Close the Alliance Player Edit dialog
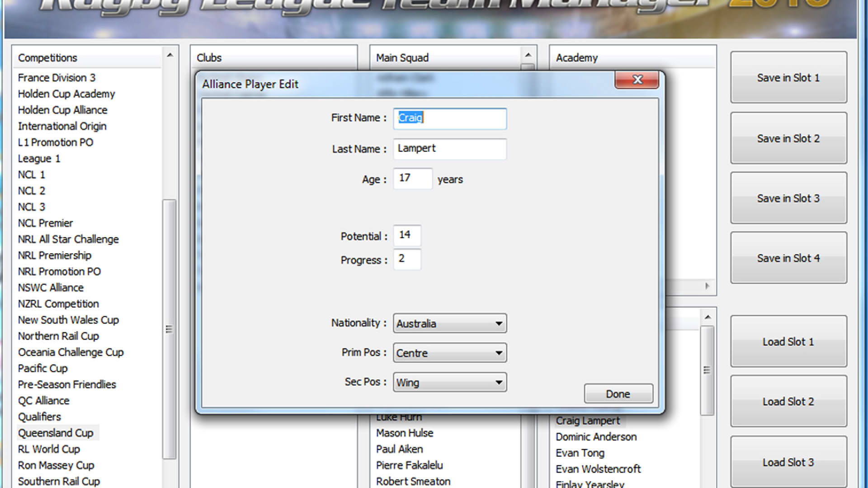 click(x=637, y=80)
